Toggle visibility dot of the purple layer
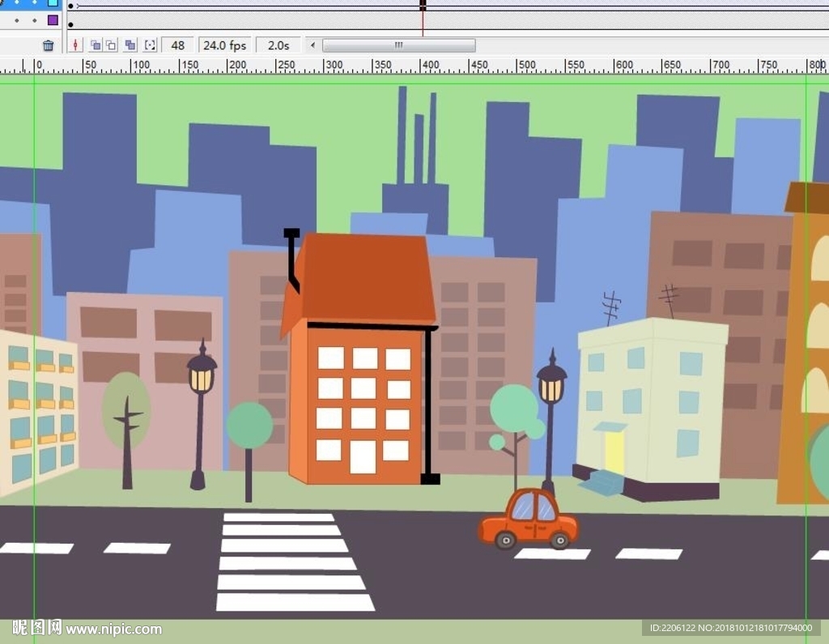The height and width of the screenshot is (644, 829). click(x=17, y=20)
